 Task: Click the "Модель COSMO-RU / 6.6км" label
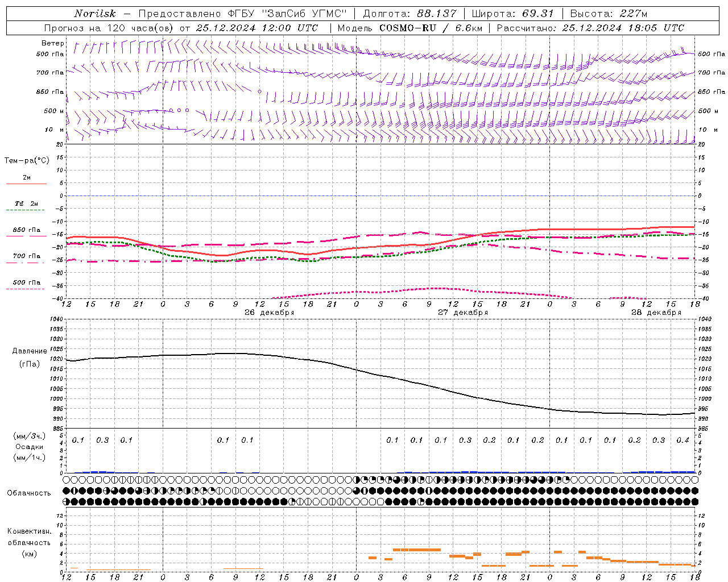pos(410,28)
